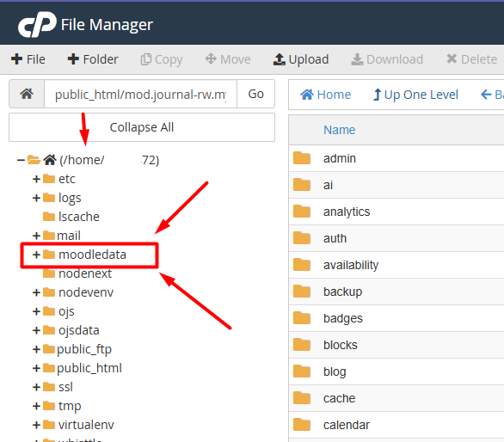
Task: Click the cache folder icon in list
Action: point(302,398)
